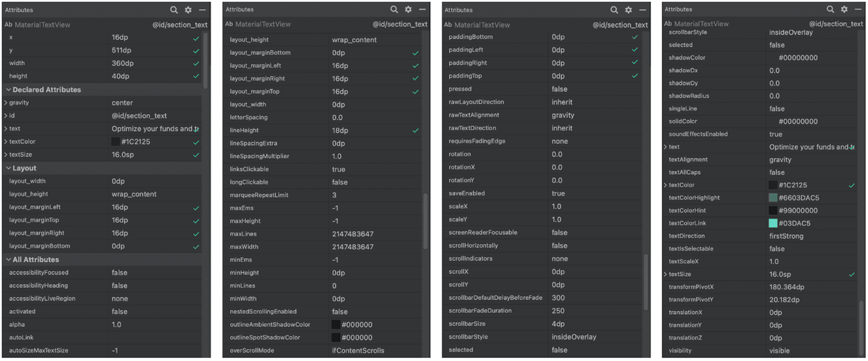This screenshot has height=361, width=868.
Task: Collapse the Declared Attributes section
Action: (x=8, y=90)
